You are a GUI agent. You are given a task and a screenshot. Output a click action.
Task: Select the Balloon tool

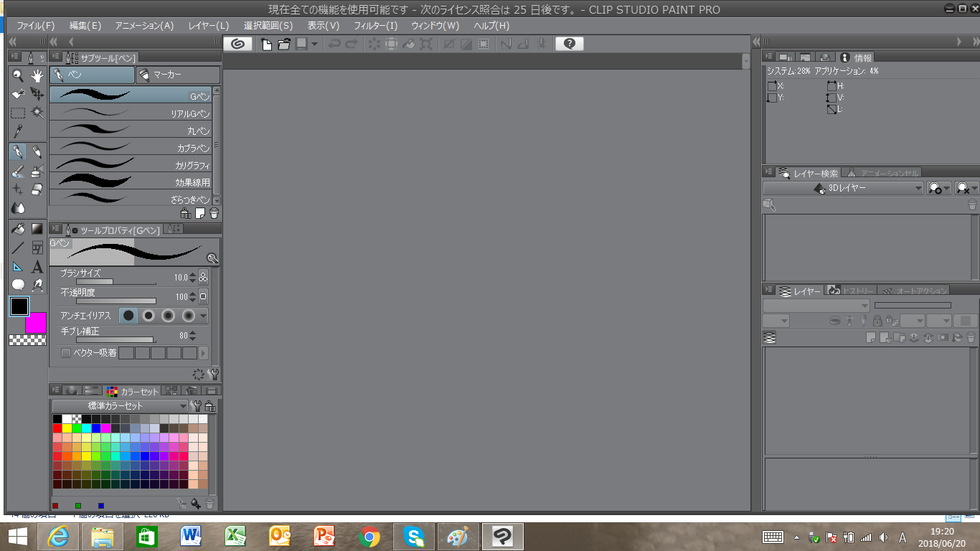[18, 285]
